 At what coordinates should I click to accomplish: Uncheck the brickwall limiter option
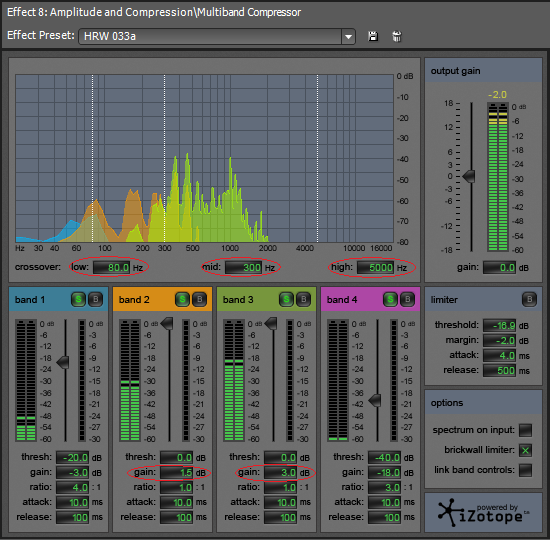525,450
